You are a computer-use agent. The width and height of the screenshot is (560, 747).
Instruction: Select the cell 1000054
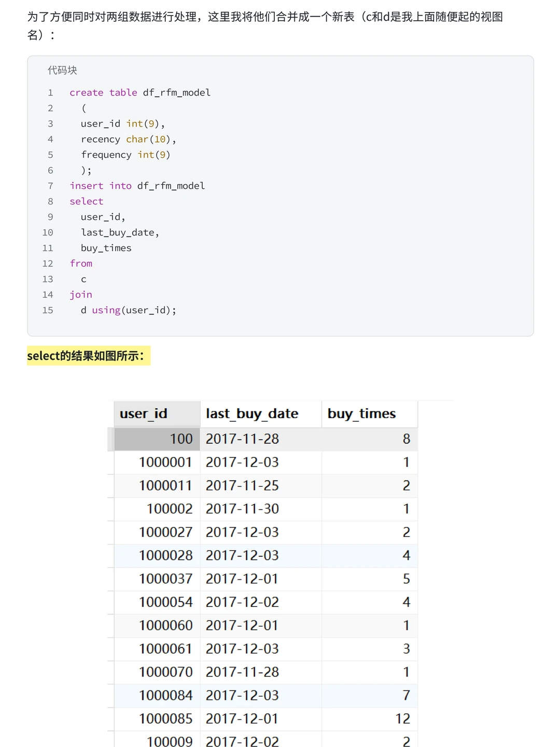tap(157, 602)
